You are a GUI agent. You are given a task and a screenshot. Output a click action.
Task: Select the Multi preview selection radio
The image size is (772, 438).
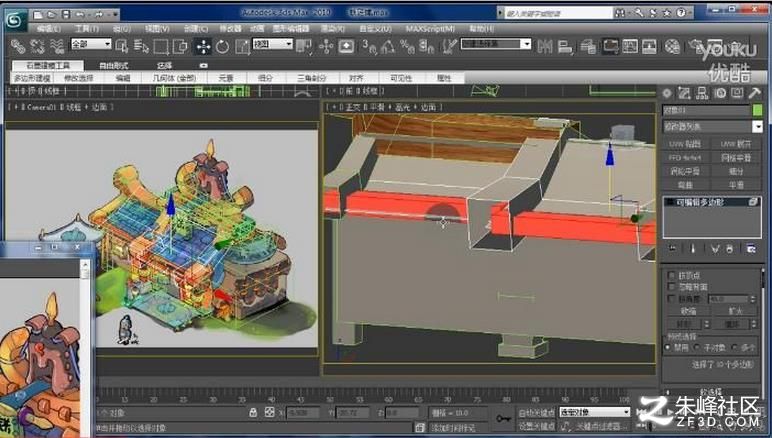(x=734, y=347)
